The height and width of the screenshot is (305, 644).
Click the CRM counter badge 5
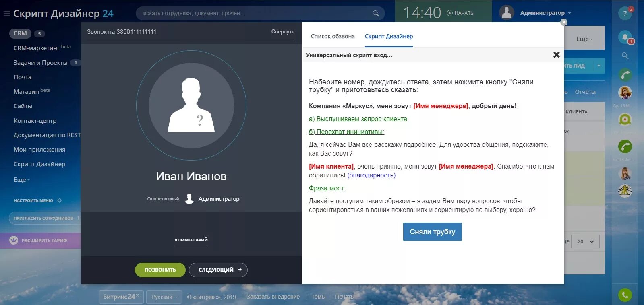(x=39, y=34)
